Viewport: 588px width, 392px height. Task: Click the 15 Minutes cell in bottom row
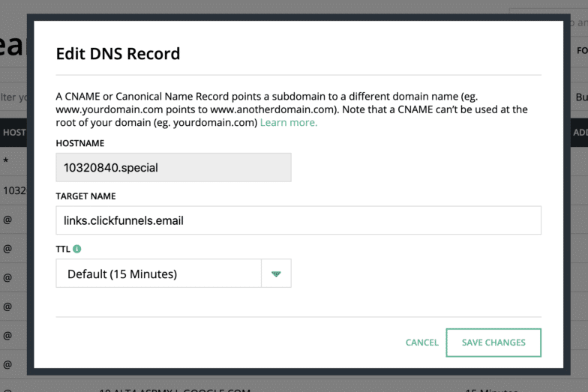pos(491,389)
